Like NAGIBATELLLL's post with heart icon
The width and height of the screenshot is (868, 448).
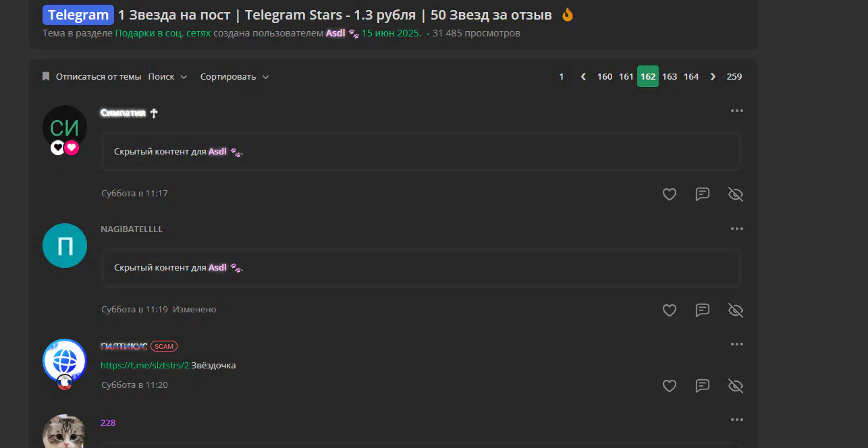669,310
